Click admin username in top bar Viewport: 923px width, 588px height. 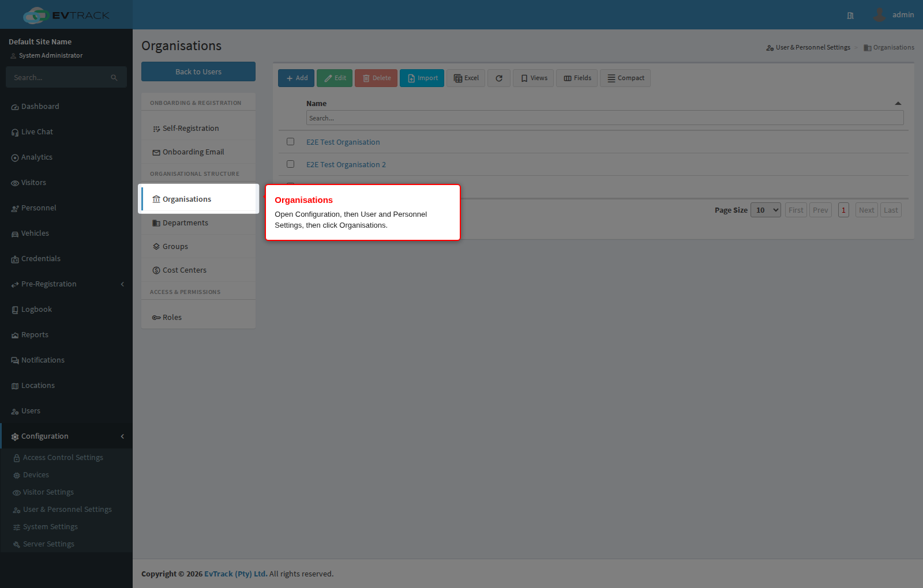coord(903,15)
